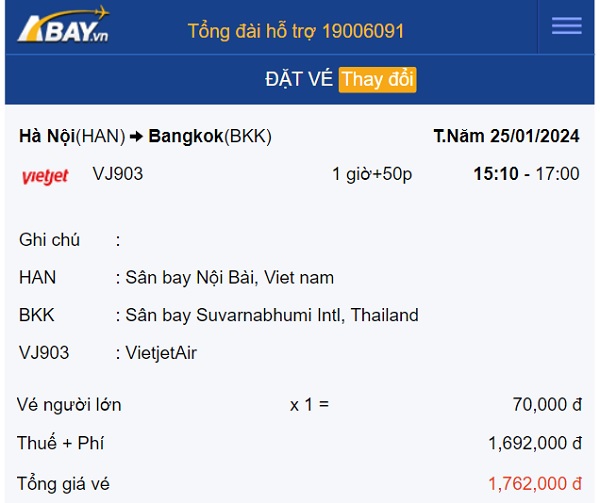Click the hotline number 19006091

[363, 31]
